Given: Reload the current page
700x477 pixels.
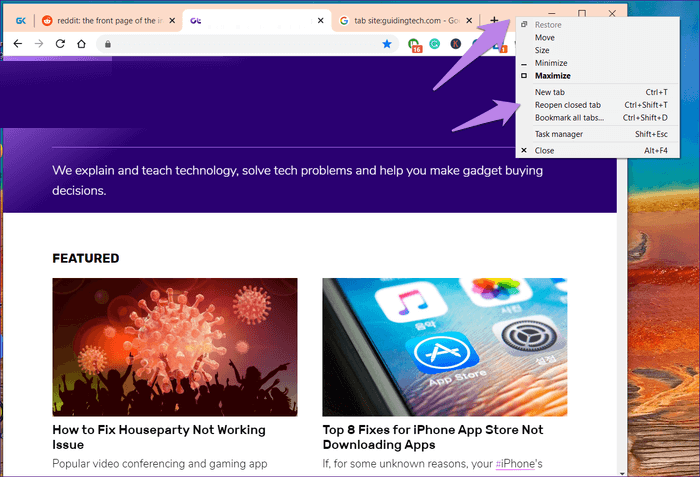Looking at the screenshot, I should 60,44.
